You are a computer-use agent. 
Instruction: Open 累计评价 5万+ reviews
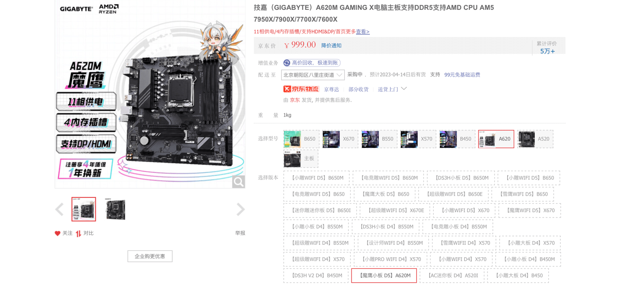[547, 47]
